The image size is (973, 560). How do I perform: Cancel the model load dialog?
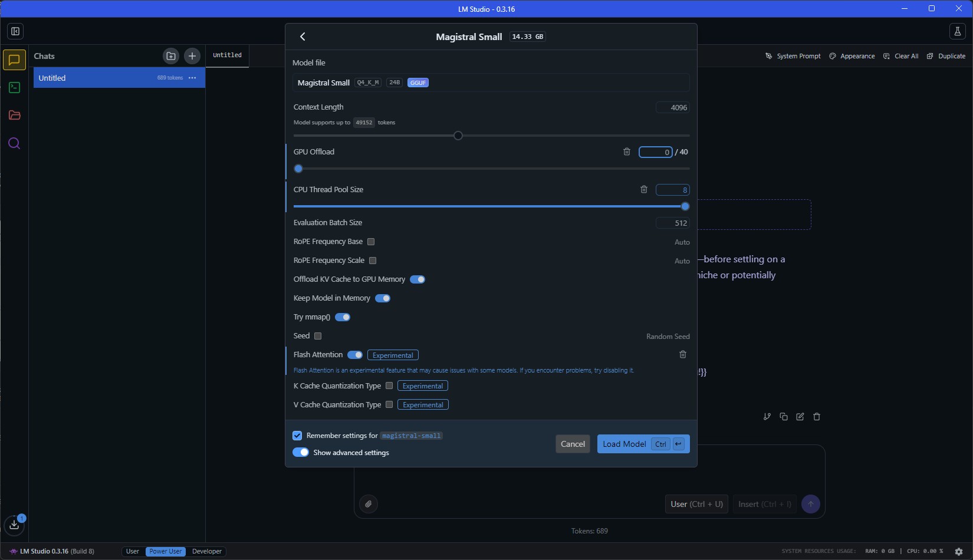pyautogui.click(x=573, y=444)
